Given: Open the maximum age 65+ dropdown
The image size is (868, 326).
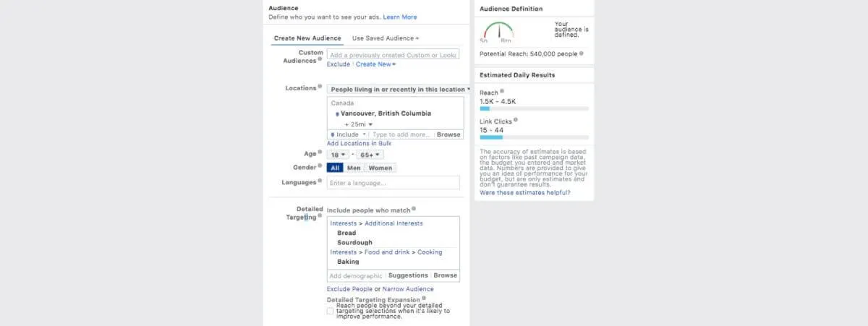Looking at the screenshot, I should pos(369,155).
